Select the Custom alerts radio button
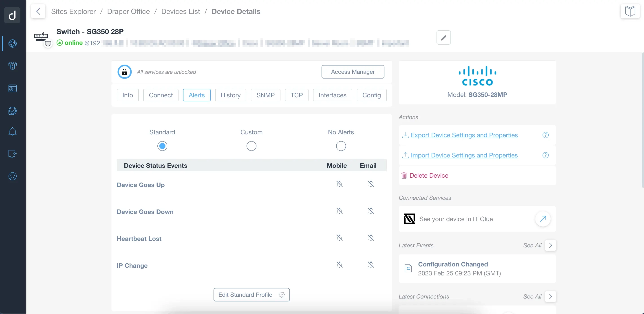 click(251, 146)
